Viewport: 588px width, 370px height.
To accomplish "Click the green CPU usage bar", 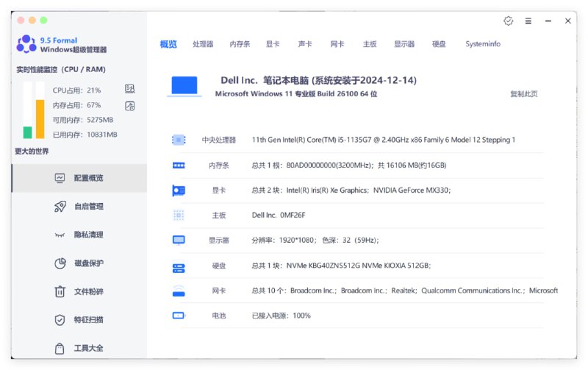I will pos(27,132).
